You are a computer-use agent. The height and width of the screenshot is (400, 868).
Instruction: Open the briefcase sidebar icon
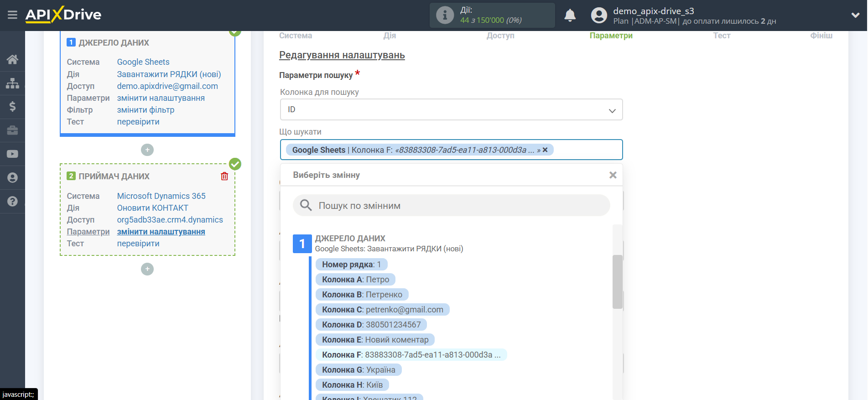pyautogui.click(x=12, y=130)
